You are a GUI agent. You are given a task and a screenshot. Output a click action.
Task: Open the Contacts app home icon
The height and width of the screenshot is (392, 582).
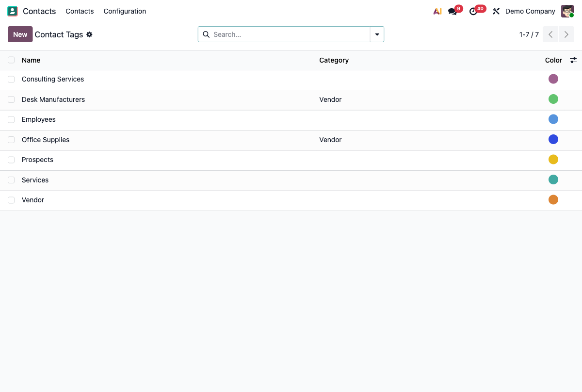13,11
